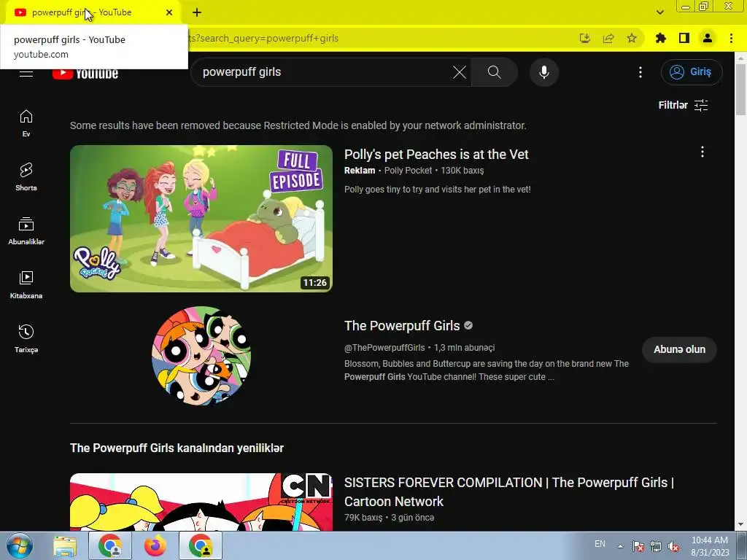This screenshot has width=747, height=560.
Task: Open Chrome extensions puzzle icon
Action: click(661, 38)
